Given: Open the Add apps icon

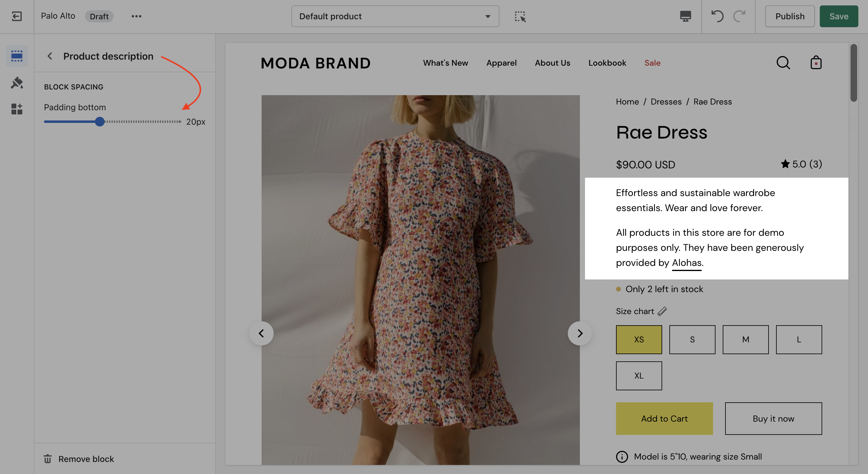Looking at the screenshot, I should (17, 109).
